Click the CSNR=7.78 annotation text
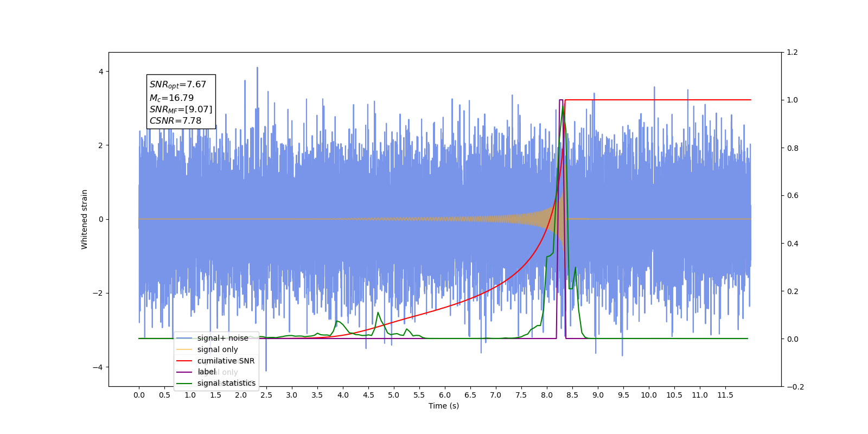The height and width of the screenshot is (434, 868). click(175, 120)
